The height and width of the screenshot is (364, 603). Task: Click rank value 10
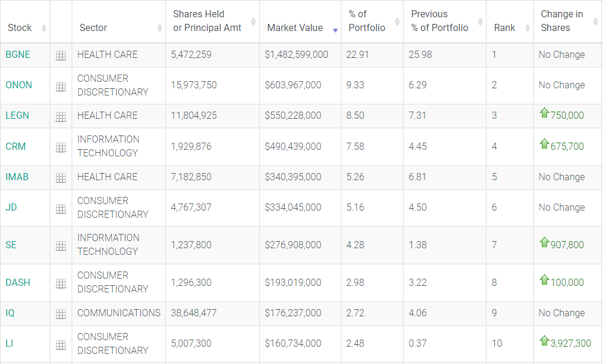[497, 343]
